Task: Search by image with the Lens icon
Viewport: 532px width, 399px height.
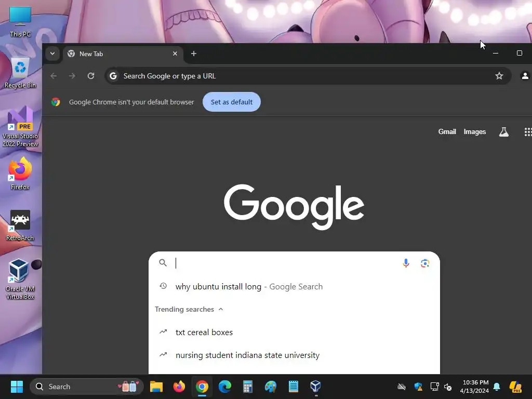Action: (425, 263)
